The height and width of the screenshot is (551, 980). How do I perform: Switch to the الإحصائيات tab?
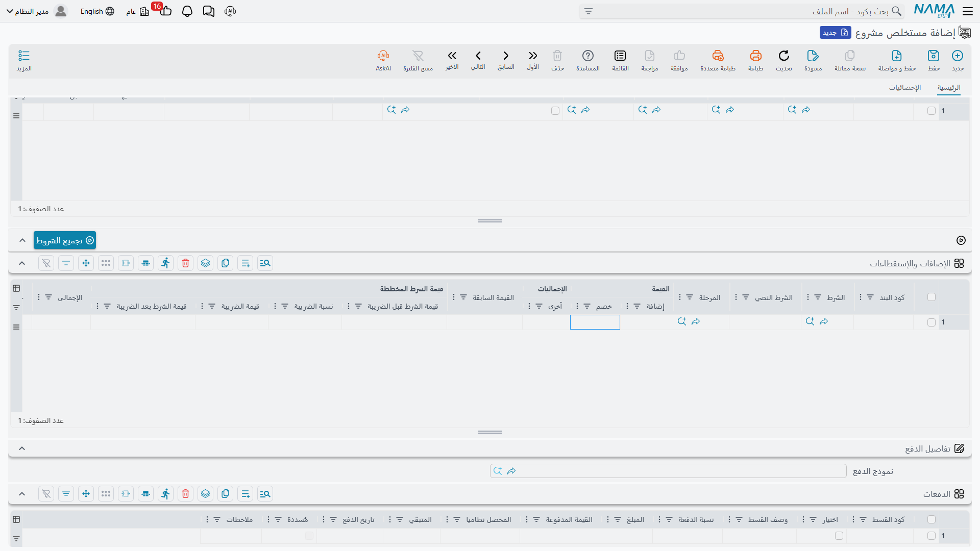[905, 88]
